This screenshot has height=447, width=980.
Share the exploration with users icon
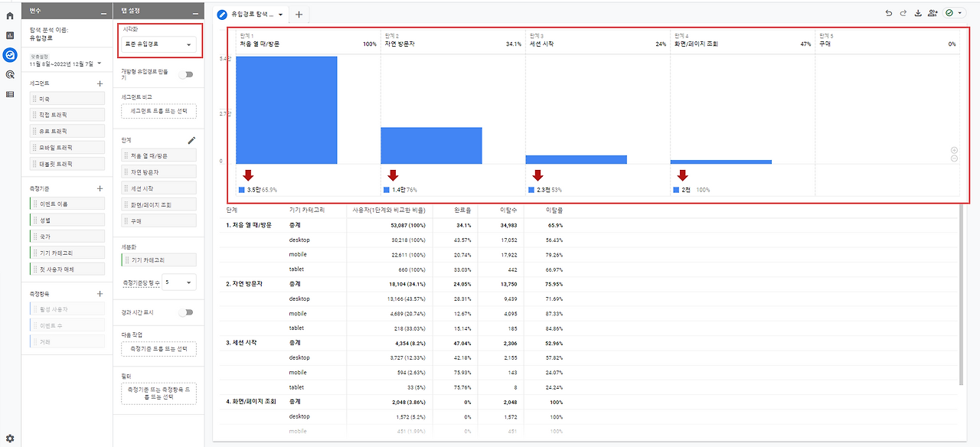click(x=933, y=13)
